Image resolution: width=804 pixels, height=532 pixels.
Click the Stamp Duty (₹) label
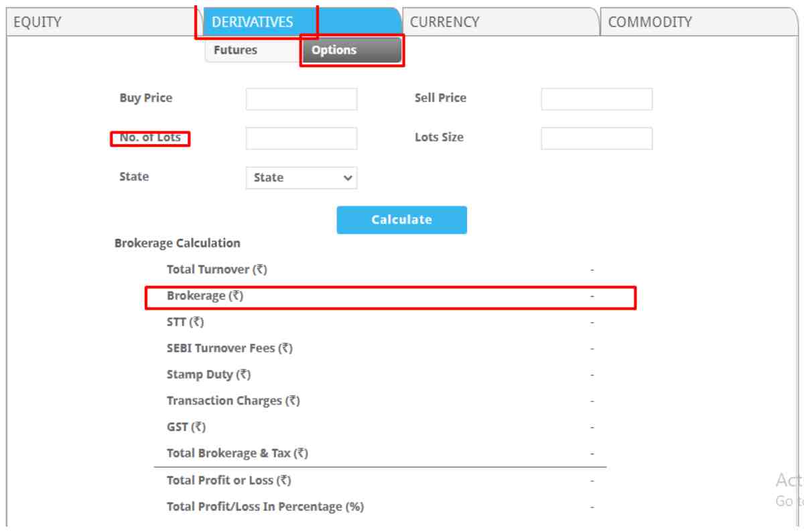point(208,375)
